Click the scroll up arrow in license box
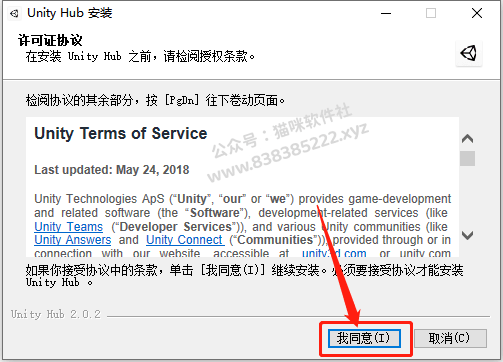The width and height of the screenshot is (503, 362). click(467, 138)
